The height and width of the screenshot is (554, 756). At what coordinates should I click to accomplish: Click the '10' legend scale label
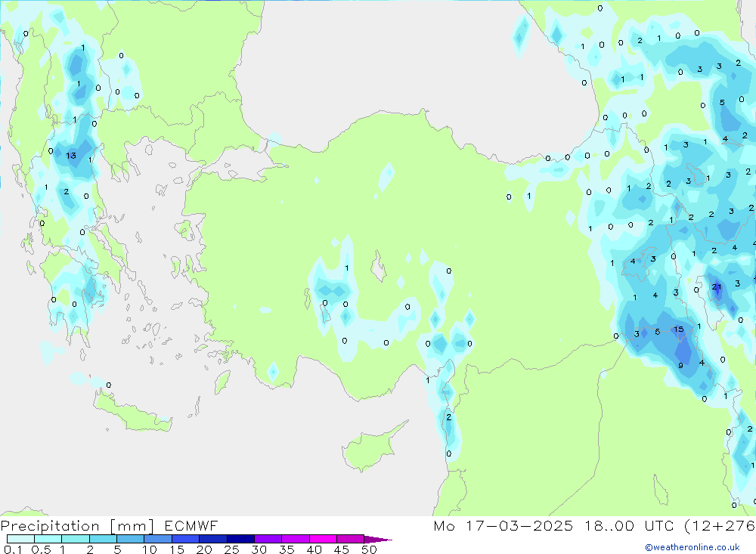(x=149, y=549)
